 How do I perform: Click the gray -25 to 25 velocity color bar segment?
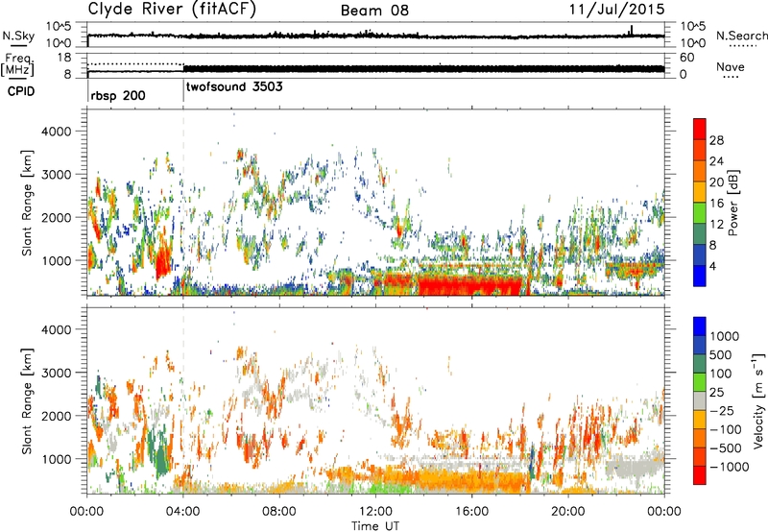(700, 400)
